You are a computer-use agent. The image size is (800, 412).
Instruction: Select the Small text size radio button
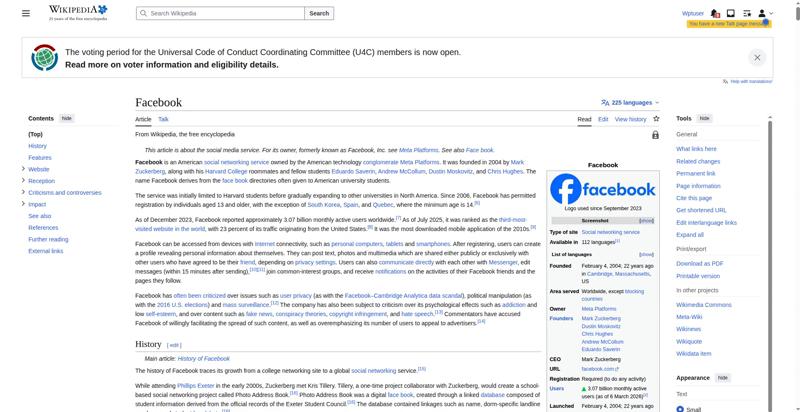click(x=680, y=409)
